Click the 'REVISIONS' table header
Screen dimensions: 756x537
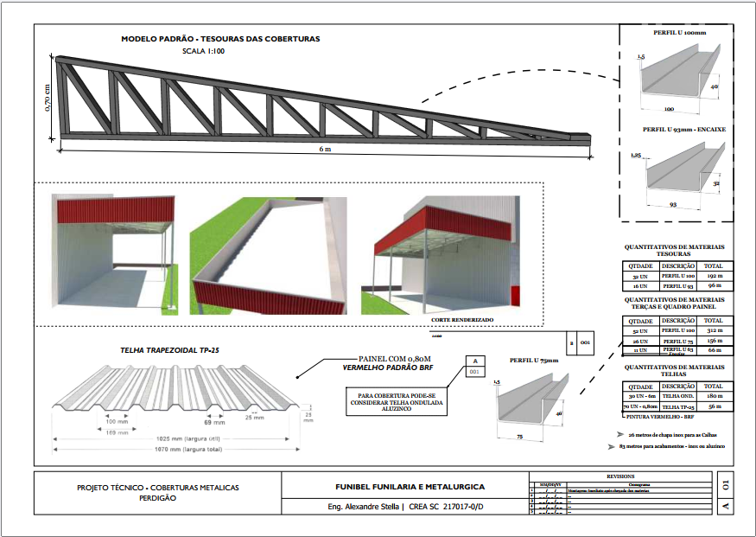(620, 476)
